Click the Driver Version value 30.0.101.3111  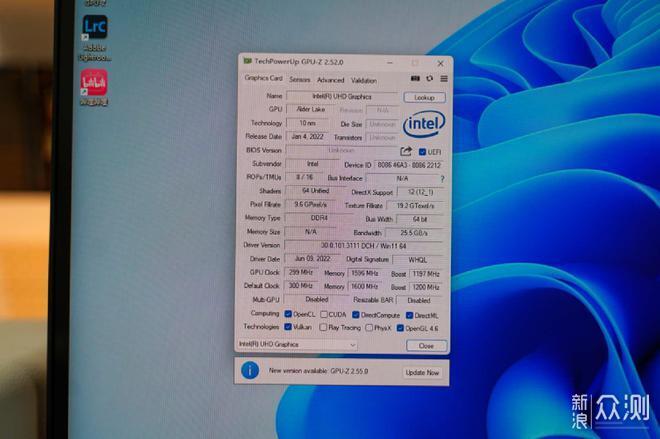click(x=363, y=246)
